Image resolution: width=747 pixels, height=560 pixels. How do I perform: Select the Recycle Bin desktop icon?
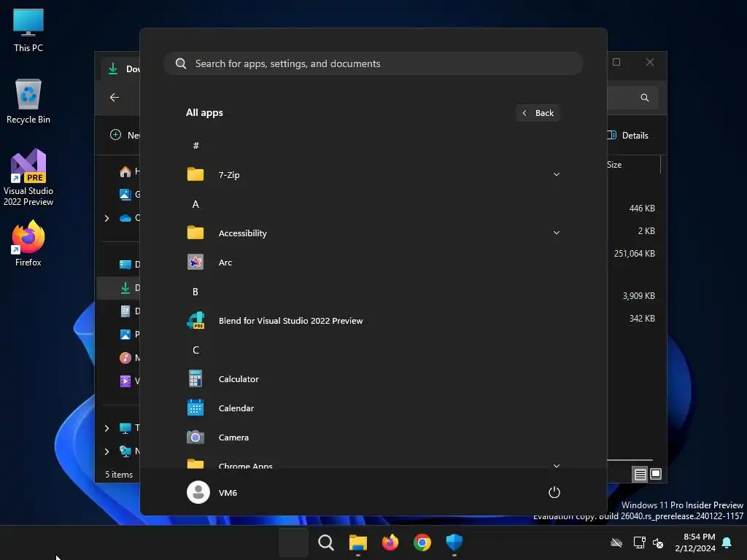[28, 101]
